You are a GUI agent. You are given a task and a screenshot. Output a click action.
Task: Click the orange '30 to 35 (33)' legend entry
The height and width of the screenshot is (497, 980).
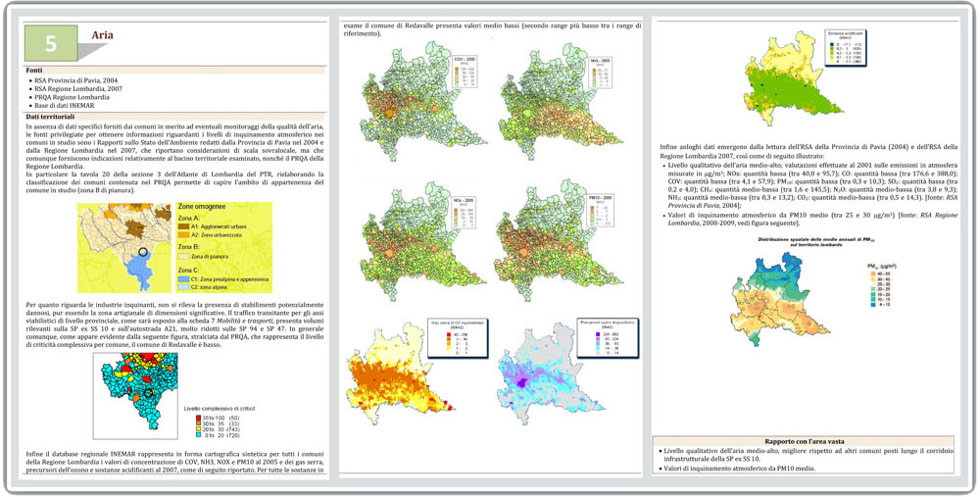(220, 423)
